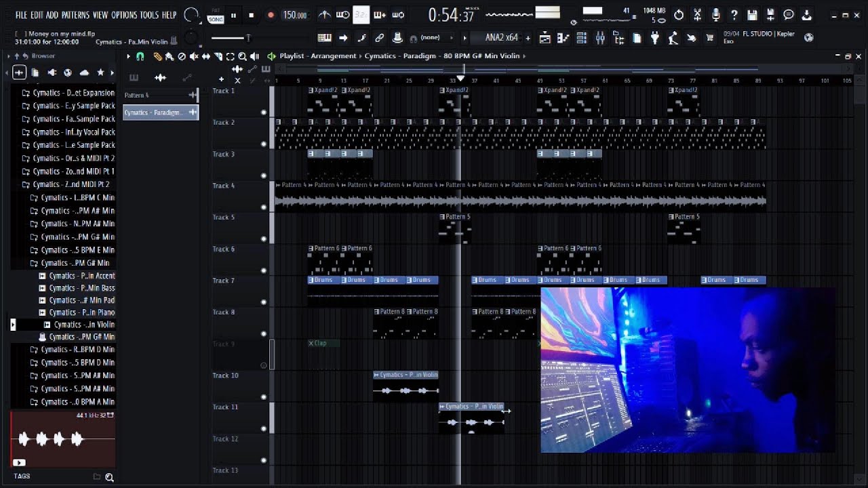Viewport: 868px width, 488px height.
Task: Click the undo history icon
Action: [x=679, y=15]
